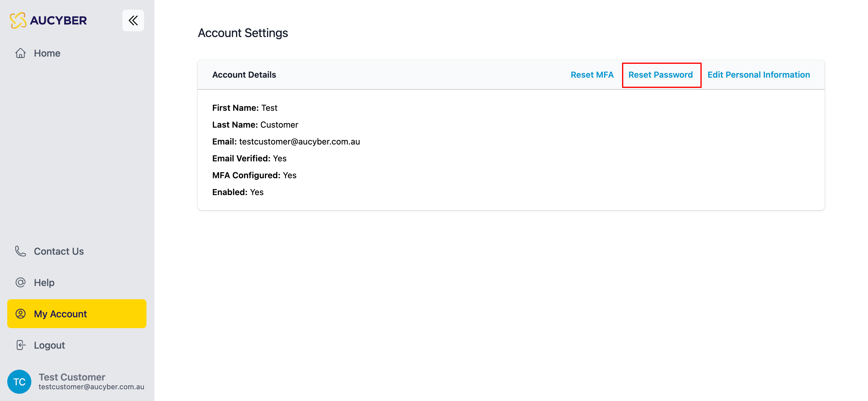Go to the Help section
868x401 pixels.
[x=44, y=282]
